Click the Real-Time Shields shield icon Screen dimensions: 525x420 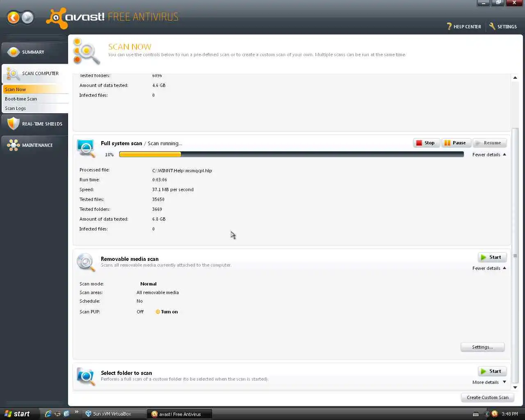[x=14, y=123]
